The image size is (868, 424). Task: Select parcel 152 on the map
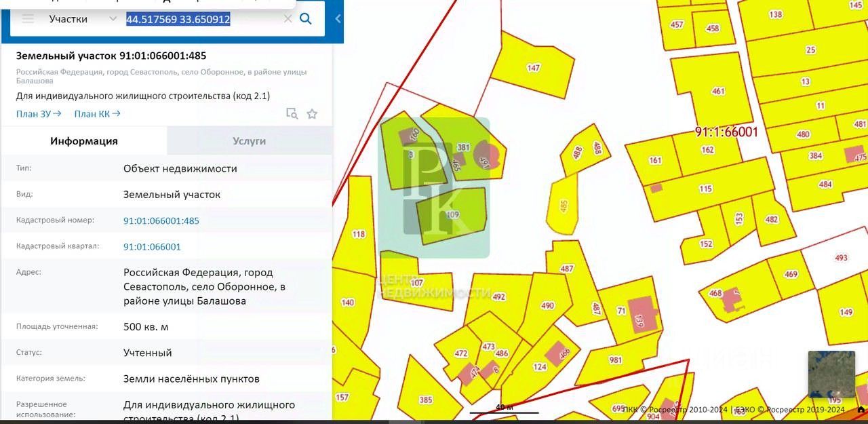[x=706, y=244]
